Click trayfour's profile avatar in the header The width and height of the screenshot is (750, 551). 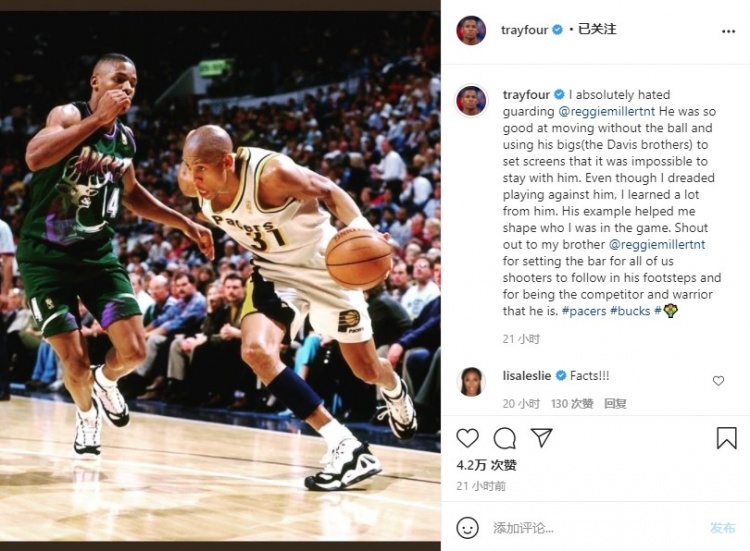(x=471, y=30)
